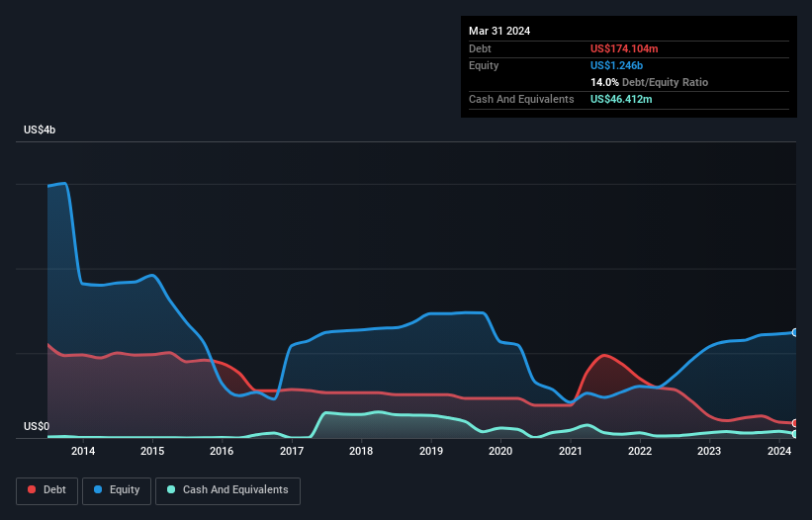Click the US$0 y-axis label

(37, 426)
